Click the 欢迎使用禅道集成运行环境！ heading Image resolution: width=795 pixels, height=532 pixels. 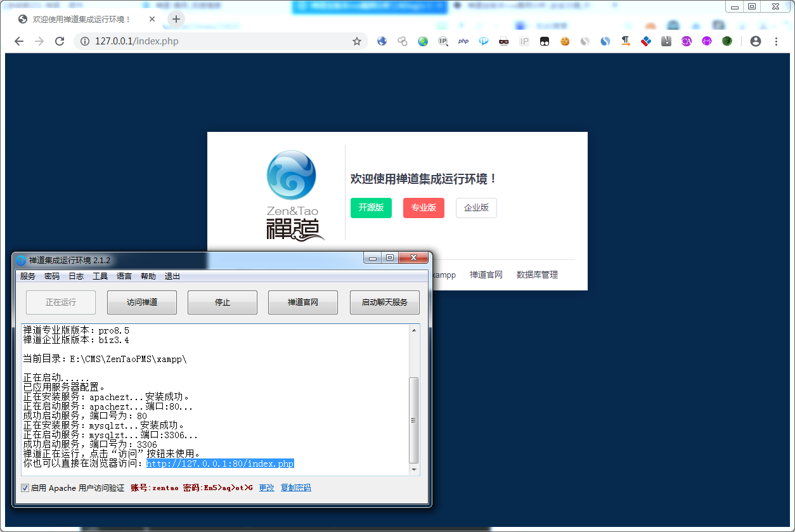(424, 179)
